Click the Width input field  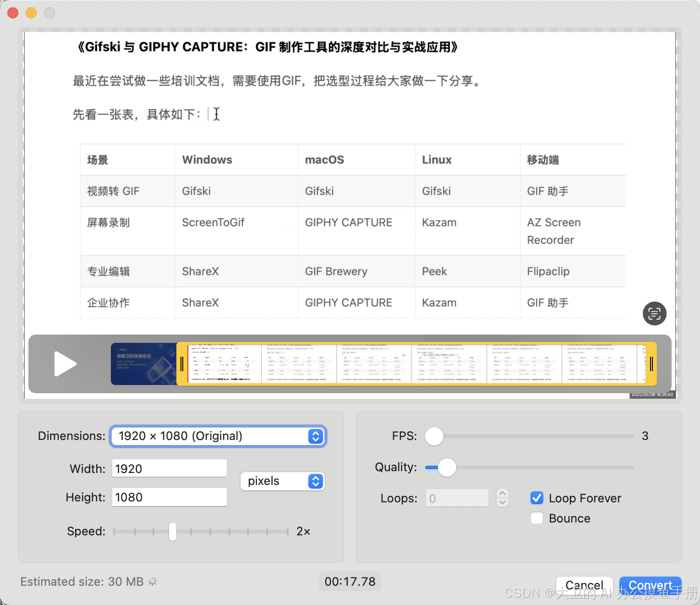tap(170, 468)
